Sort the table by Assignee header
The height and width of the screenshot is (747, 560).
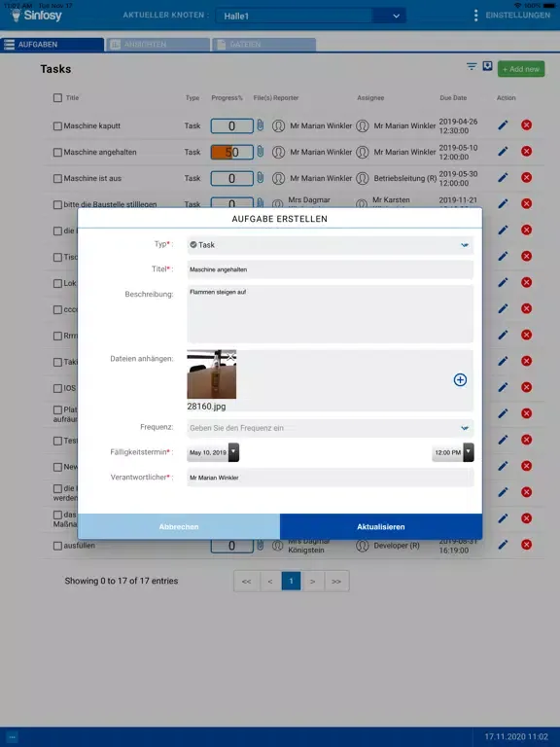(x=370, y=97)
